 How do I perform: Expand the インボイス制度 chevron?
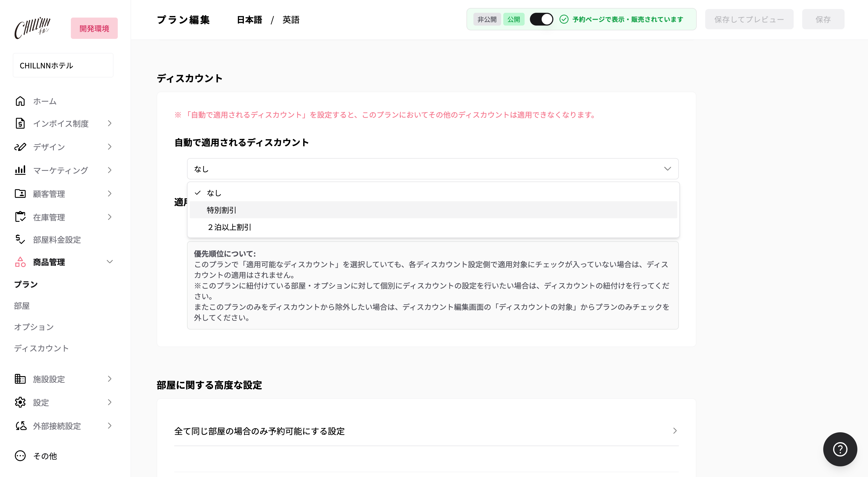(109, 124)
